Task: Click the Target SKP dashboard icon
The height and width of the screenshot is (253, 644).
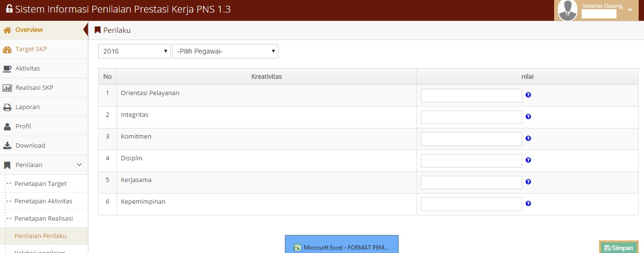Action: tap(7, 49)
